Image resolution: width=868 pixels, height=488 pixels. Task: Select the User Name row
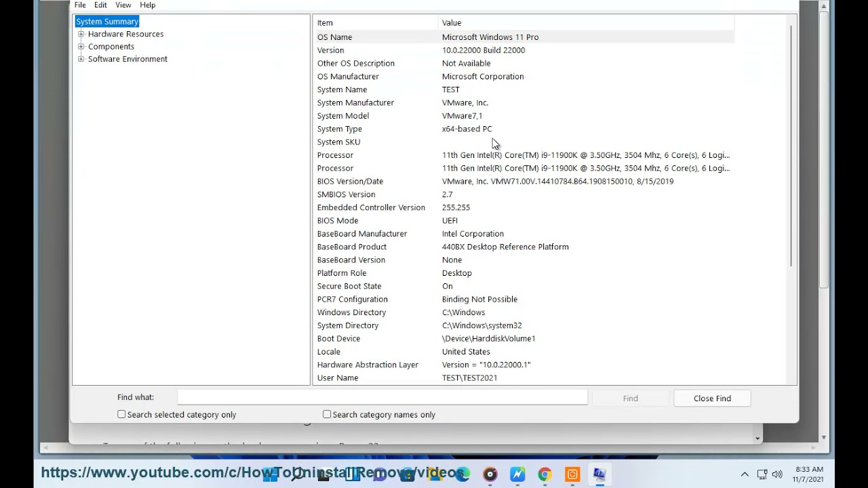(x=524, y=378)
